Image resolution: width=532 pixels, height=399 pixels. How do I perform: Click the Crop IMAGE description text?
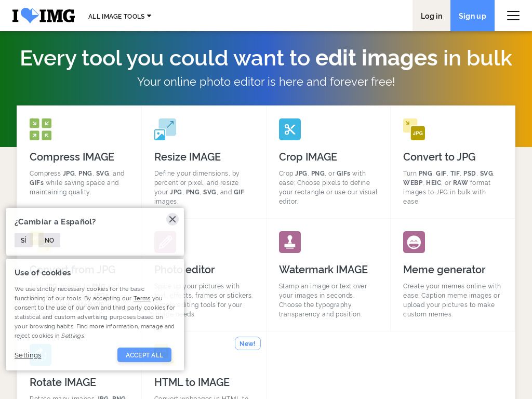328,187
